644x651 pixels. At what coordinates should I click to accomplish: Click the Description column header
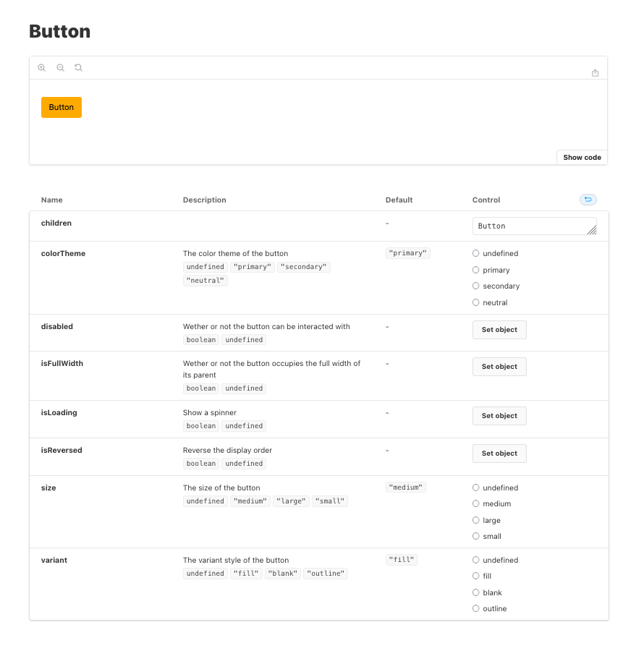(x=204, y=200)
